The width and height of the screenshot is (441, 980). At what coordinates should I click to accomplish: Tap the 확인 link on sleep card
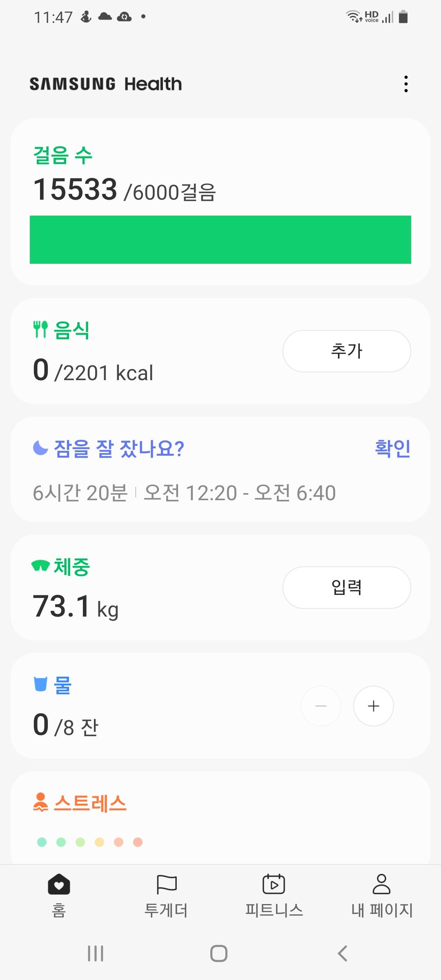[392, 448]
